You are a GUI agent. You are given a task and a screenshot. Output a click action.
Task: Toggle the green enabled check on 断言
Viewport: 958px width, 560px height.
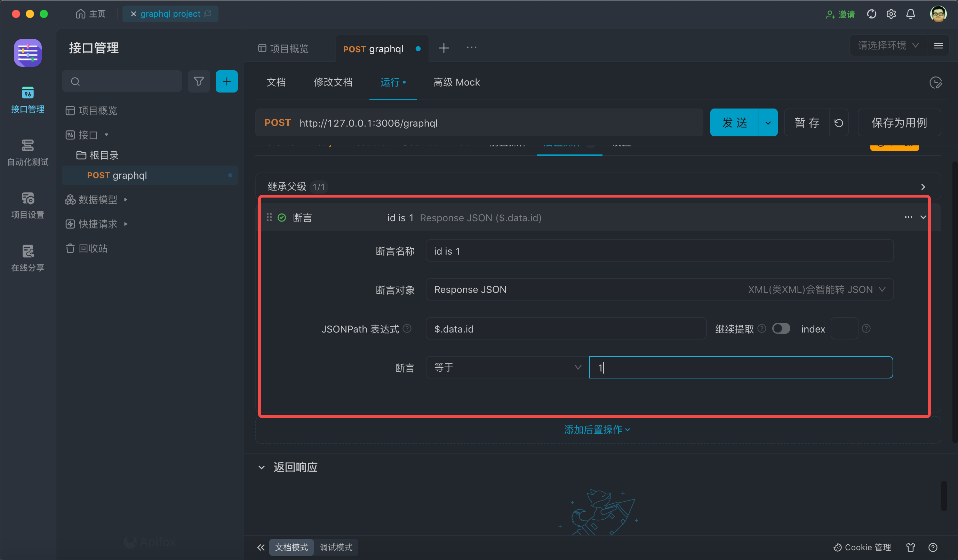point(282,217)
